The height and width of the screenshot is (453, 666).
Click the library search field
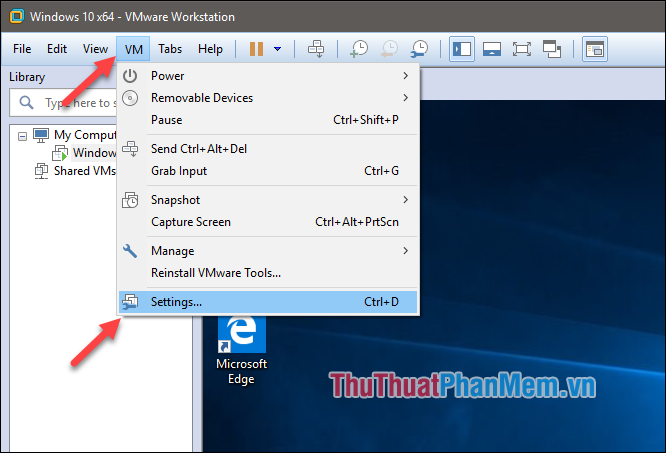click(64, 102)
